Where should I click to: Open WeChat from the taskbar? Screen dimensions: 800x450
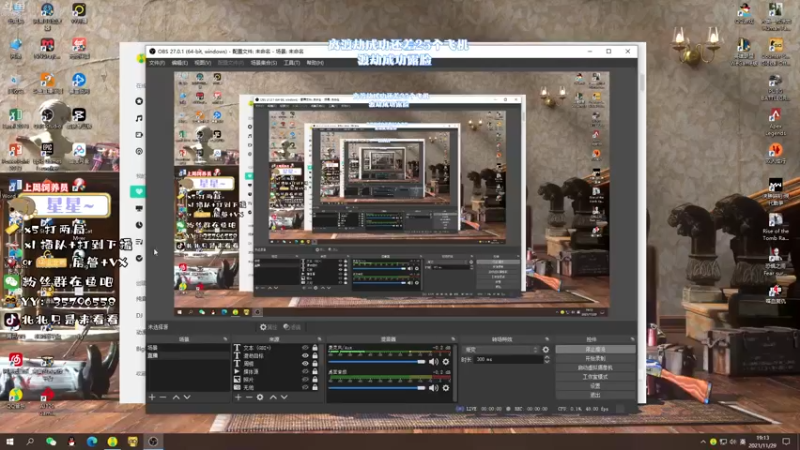click(x=51, y=441)
